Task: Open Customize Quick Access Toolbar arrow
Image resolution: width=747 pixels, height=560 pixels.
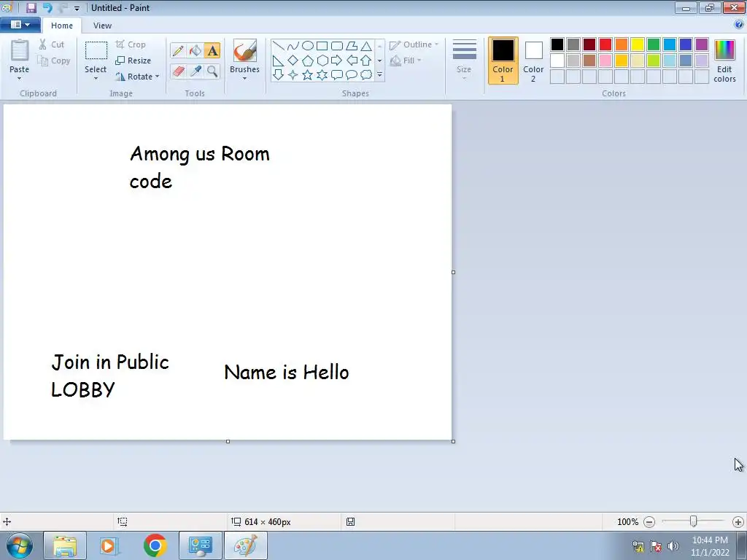Action: pyautogui.click(x=77, y=9)
